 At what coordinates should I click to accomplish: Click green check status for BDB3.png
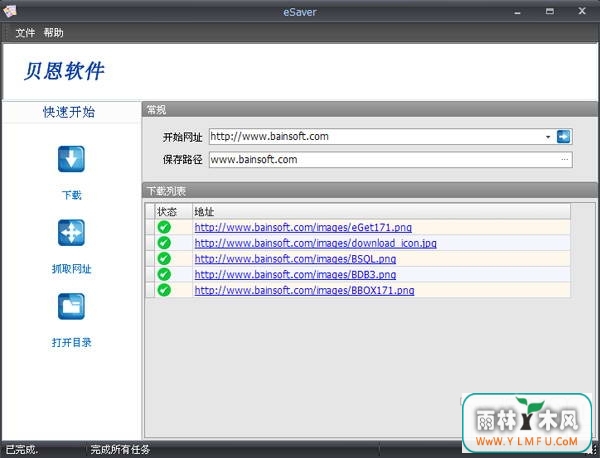pyautogui.click(x=164, y=274)
